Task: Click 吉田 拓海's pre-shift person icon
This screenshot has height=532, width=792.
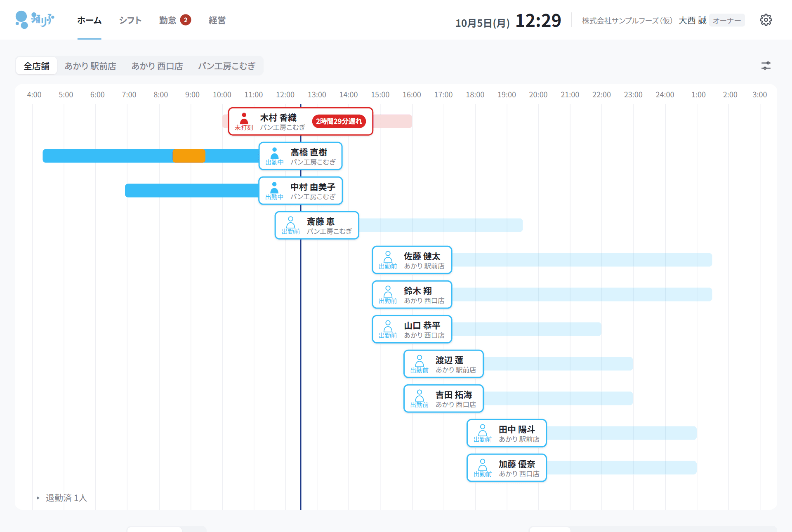Action: point(419,396)
